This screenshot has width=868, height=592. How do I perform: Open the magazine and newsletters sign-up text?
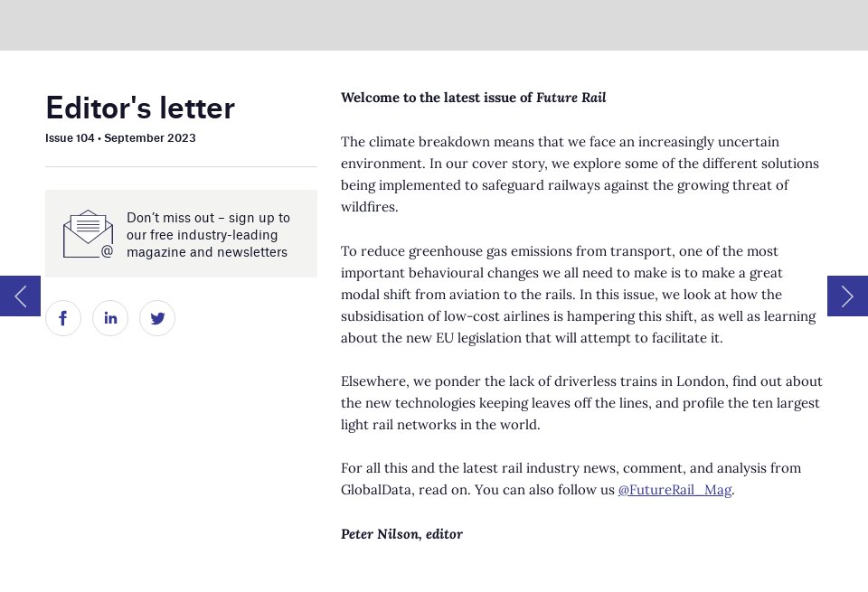[x=208, y=235]
